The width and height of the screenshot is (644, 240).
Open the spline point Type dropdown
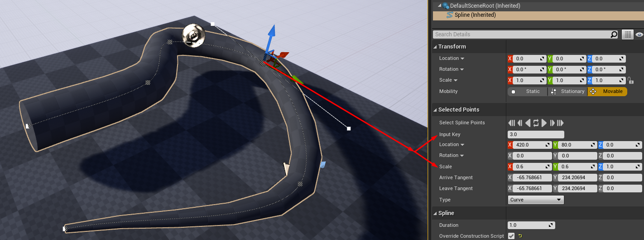[536, 200]
